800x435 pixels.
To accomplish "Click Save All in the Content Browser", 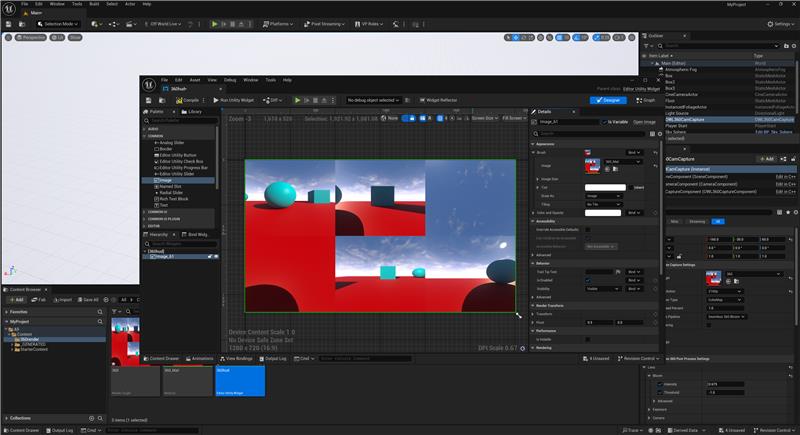I will [88, 300].
